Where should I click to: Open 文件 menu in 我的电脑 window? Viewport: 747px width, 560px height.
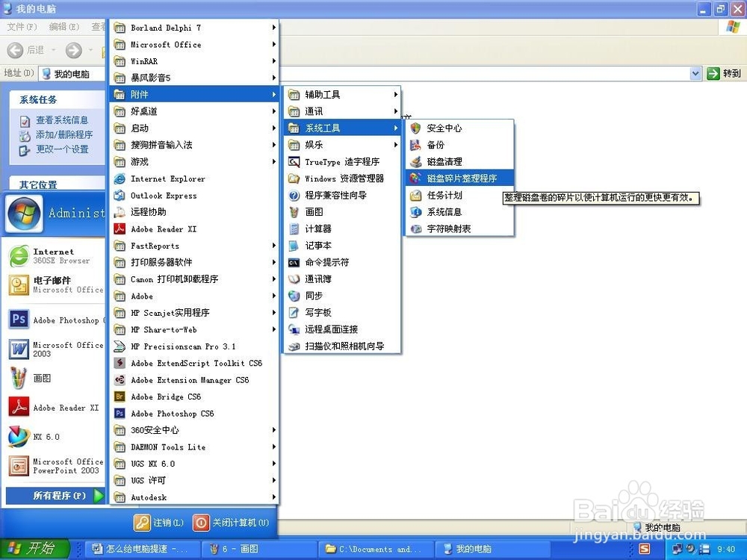point(22,27)
